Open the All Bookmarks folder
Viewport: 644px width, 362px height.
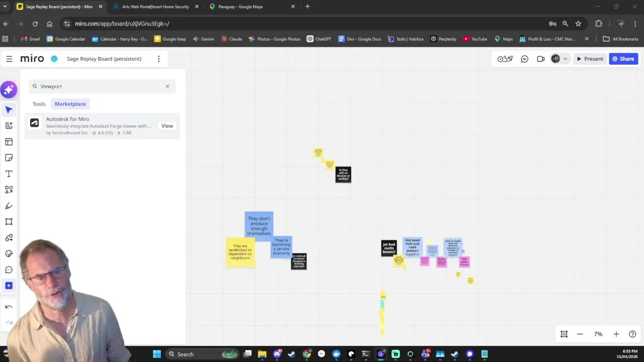click(620, 39)
